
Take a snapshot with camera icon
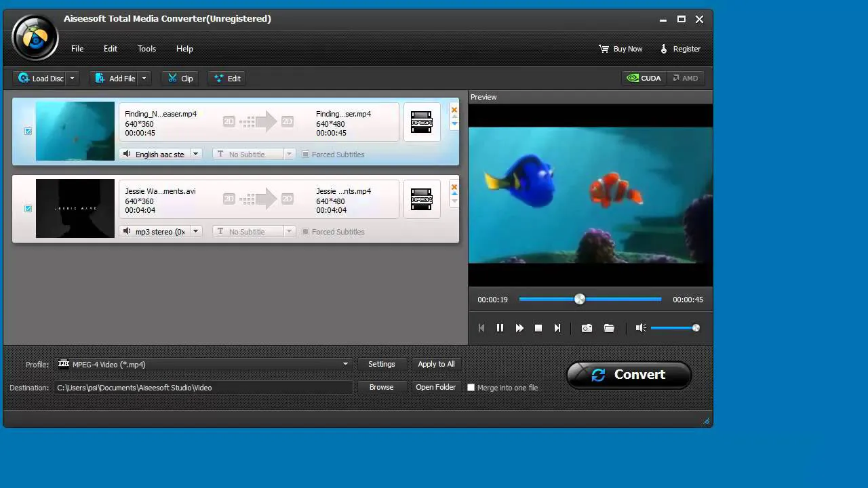(x=587, y=328)
